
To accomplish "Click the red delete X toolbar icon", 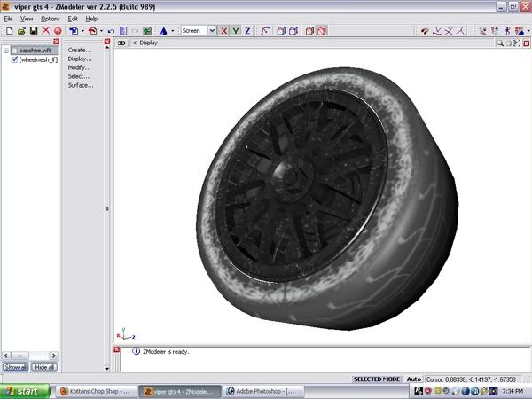I will pyautogui.click(x=45, y=30).
